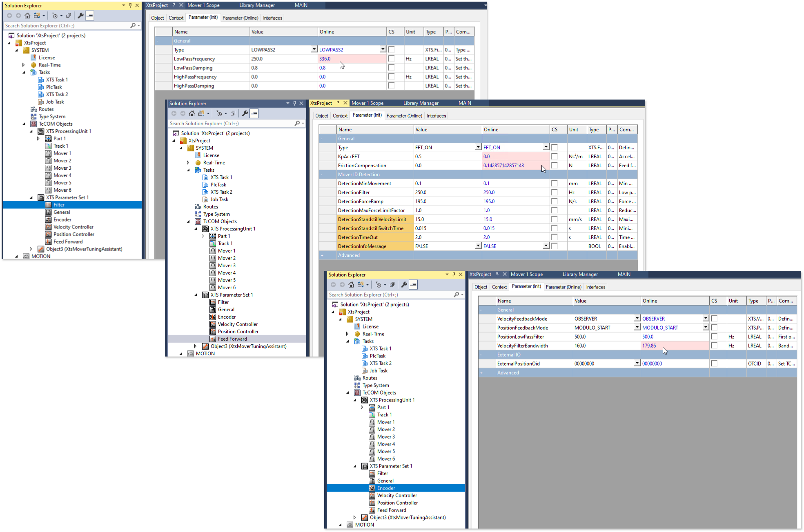Click Value column header in Encoder grid
804x532 pixels.
pyautogui.click(x=607, y=301)
